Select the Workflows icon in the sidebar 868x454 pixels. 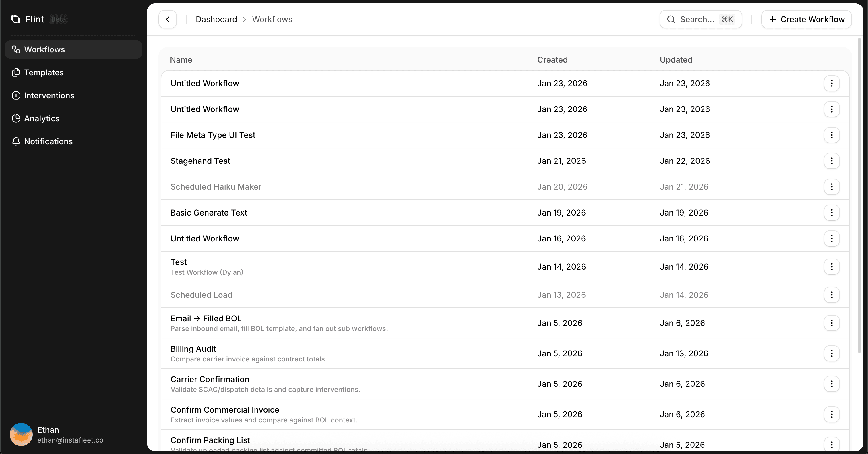(16, 50)
